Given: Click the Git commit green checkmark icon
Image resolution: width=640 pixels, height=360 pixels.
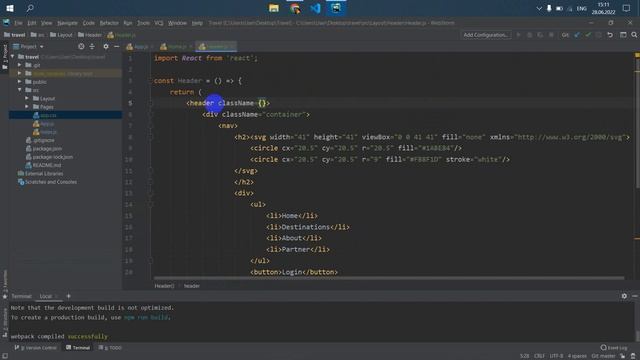Looking at the screenshot, I should coord(588,35).
